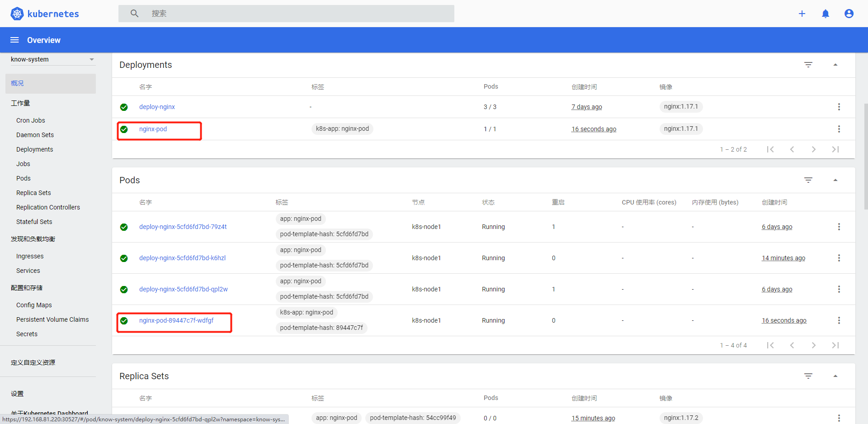Go to next page of Pods list
Viewport: 868px width, 424px height.
pyautogui.click(x=814, y=345)
